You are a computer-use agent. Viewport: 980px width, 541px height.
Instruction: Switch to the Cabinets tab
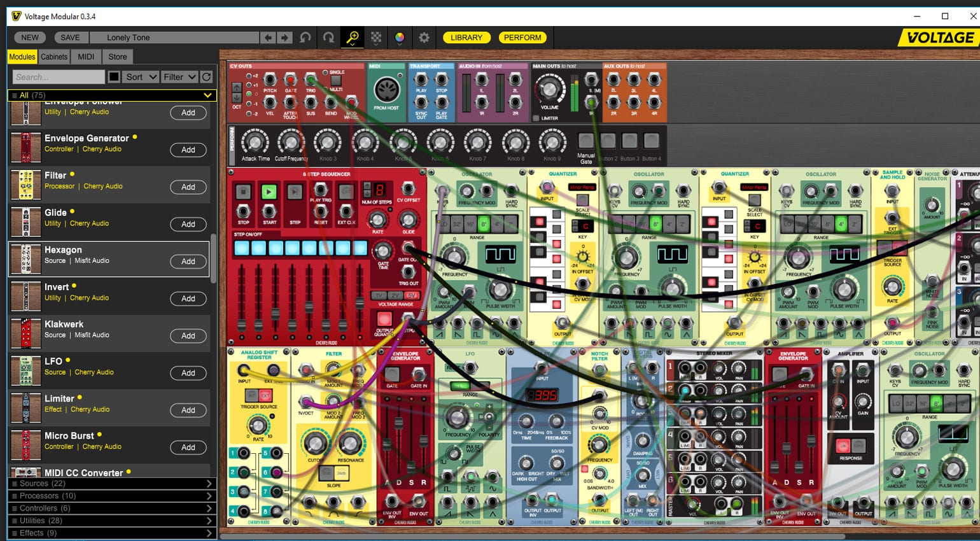point(54,57)
